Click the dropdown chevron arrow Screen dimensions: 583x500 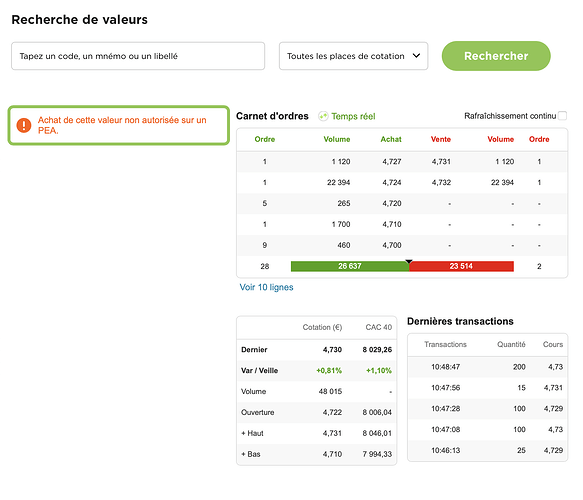click(x=416, y=56)
